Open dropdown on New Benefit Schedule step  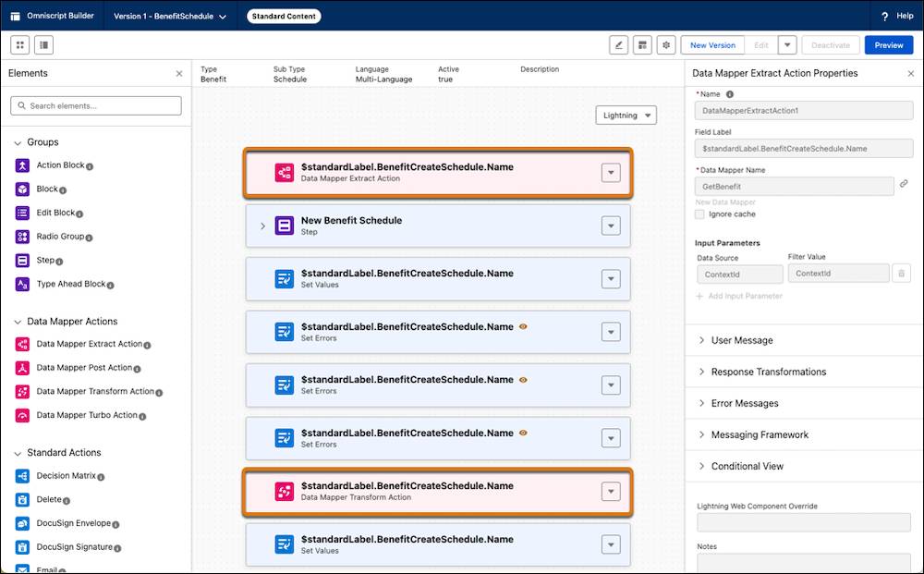tap(611, 226)
